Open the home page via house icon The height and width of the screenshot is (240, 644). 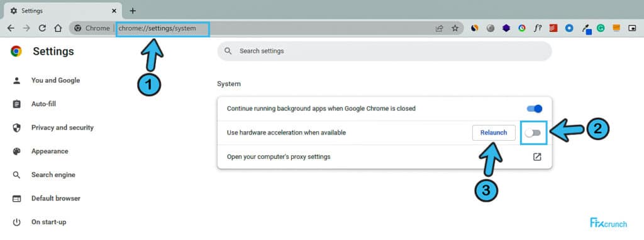pyautogui.click(x=58, y=28)
